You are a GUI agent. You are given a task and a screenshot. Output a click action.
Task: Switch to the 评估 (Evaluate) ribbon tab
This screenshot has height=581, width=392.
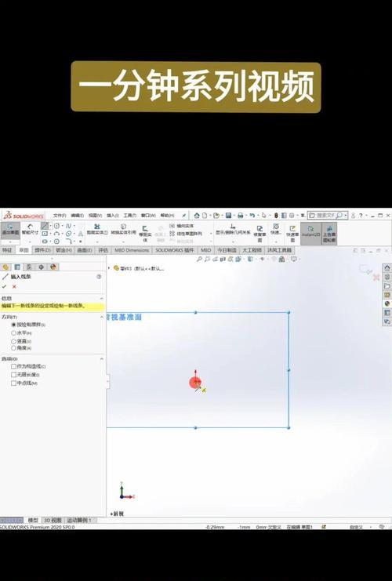pyautogui.click(x=103, y=250)
